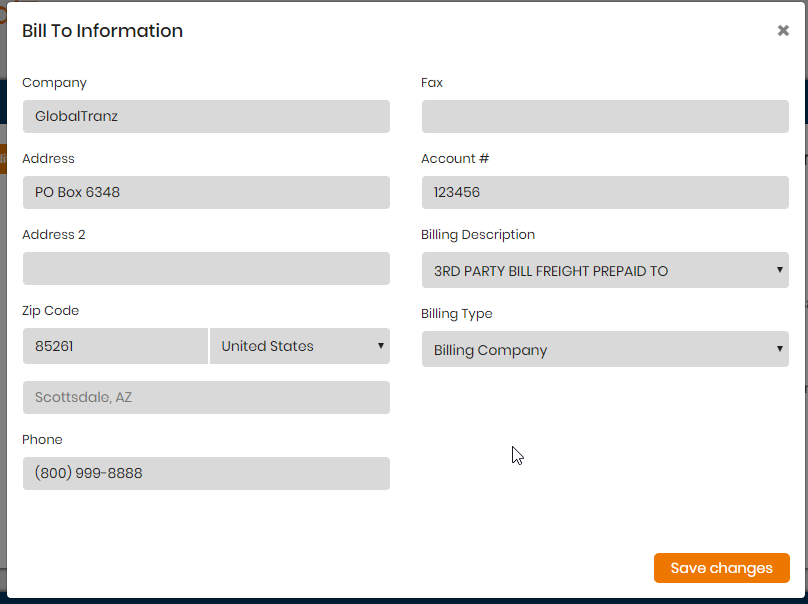The width and height of the screenshot is (808, 604).
Task: Click the Billing Description label
Action: (478, 234)
